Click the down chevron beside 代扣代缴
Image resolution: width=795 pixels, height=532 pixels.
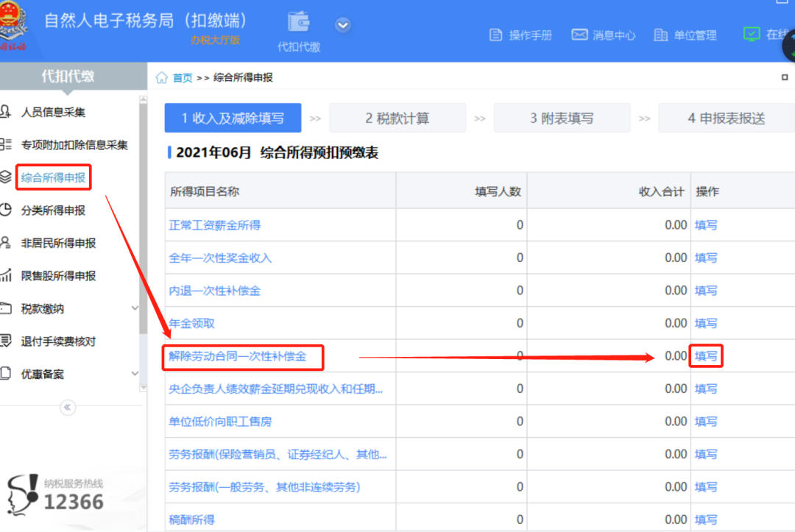[342, 24]
